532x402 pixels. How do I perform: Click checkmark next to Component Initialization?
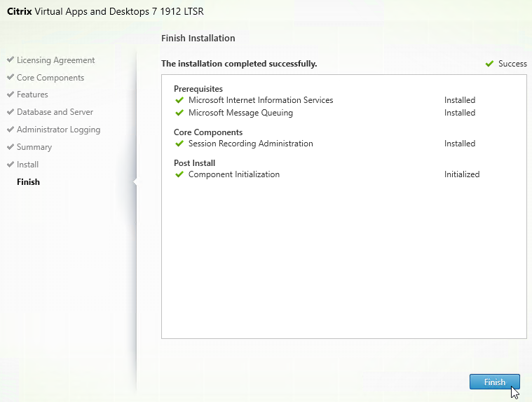tap(179, 174)
